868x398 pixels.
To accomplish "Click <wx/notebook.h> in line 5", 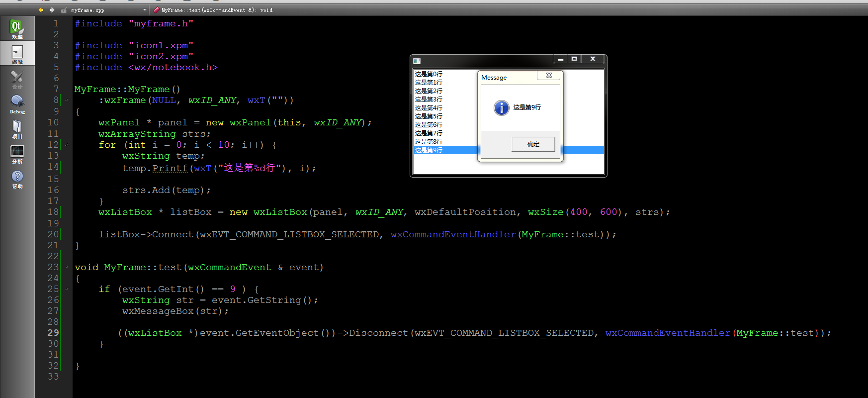I will (173, 67).
